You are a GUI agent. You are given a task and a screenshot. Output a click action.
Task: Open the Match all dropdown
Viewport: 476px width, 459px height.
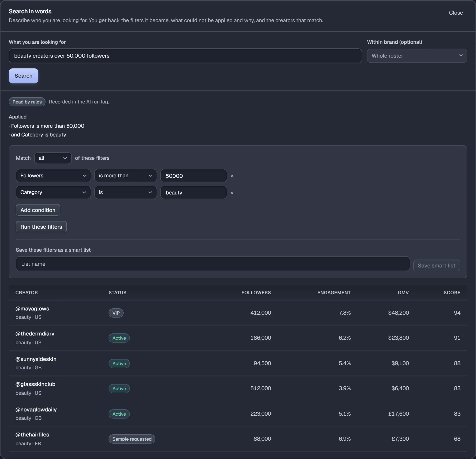(53, 158)
